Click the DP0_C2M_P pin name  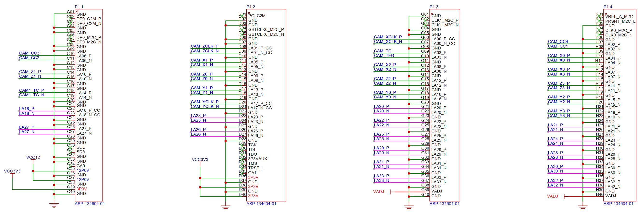[89, 19]
